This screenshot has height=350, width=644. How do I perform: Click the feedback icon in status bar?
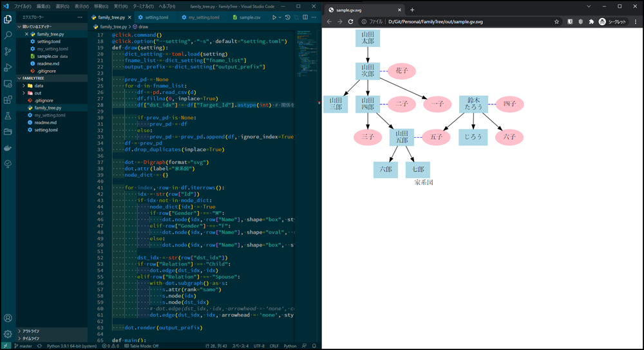point(305,346)
